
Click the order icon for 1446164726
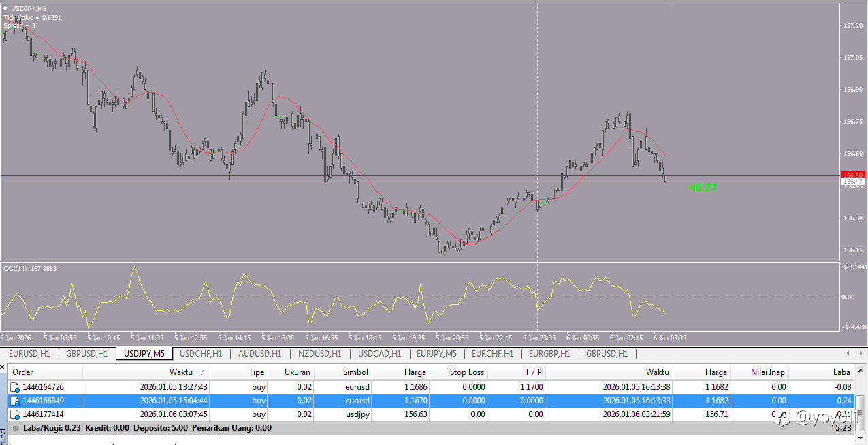pos(14,386)
